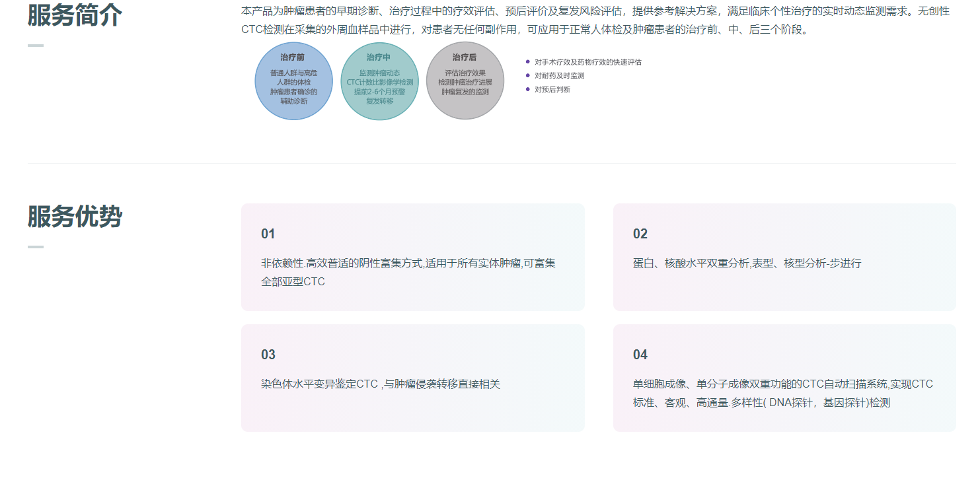Viewport: 980px width, 488px height.
Task: Click the 02 number in second advantage card
Action: click(640, 234)
